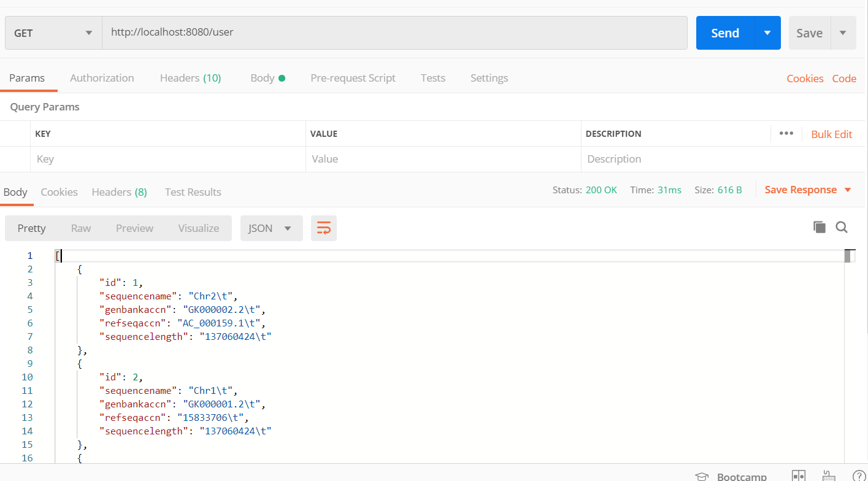
Task: Click the DESCRIPTION column header
Action: point(613,134)
